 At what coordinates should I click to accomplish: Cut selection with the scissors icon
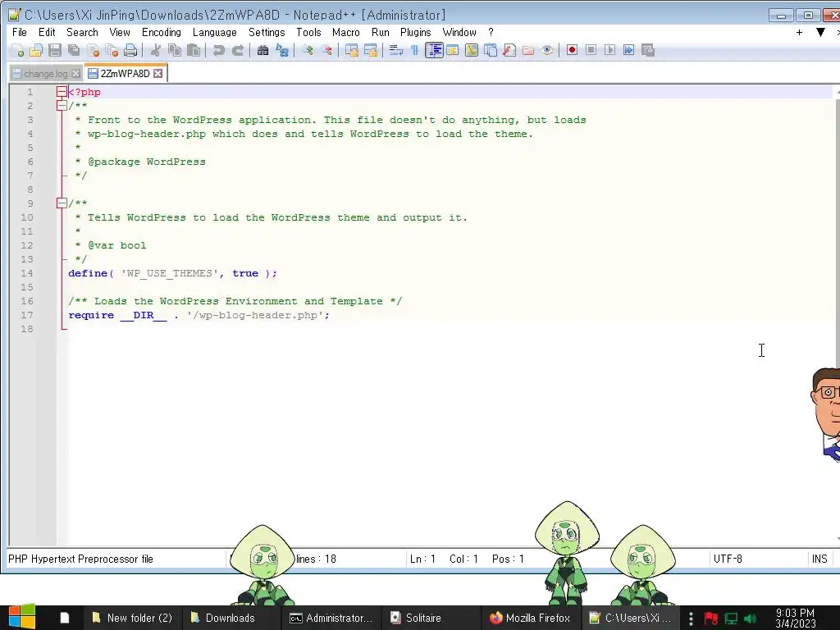[156, 50]
